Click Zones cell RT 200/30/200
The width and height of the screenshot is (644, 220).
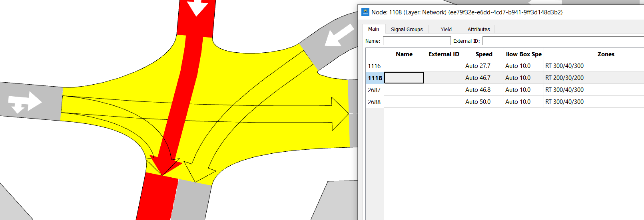click(x=564, y=78)
